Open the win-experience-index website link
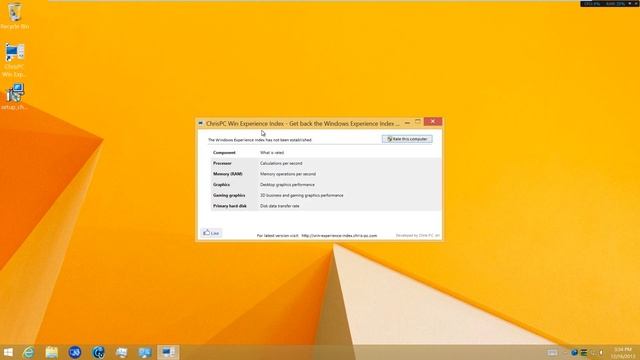 pyautogui.click(x=339, y=236)
